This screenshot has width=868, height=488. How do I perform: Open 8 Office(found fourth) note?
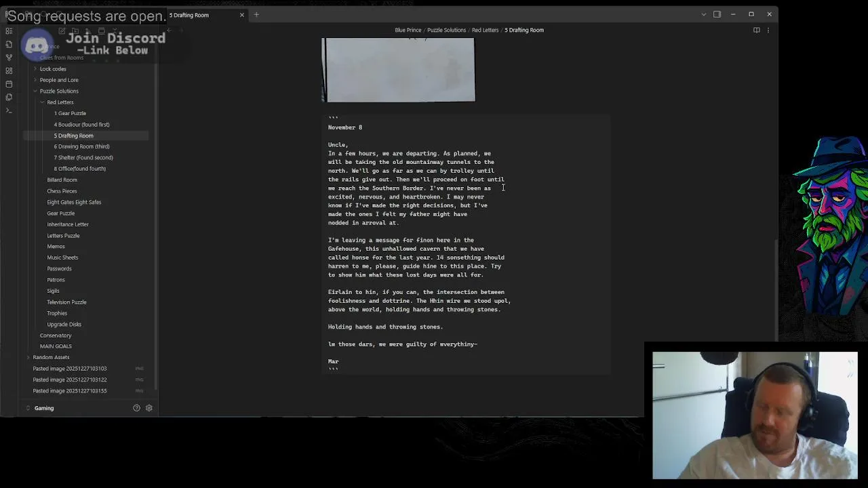(x=79, y=169)
